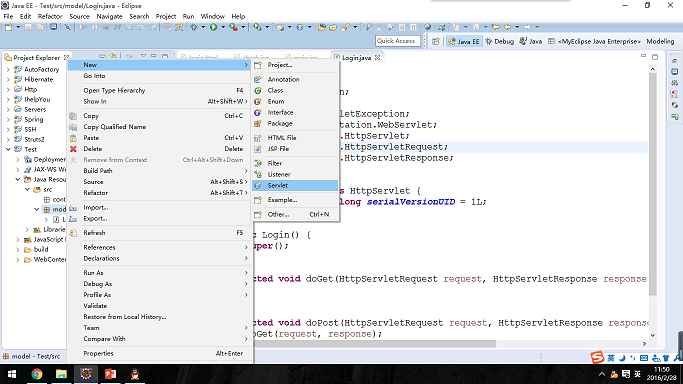Select JSP File in the New submenu
683x384 pixels.
[x=295, y=149]
